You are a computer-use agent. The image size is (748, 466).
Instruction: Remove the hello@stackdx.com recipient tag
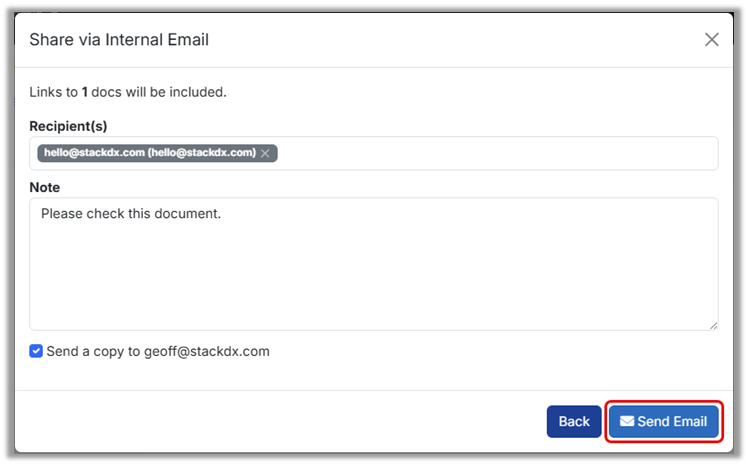click(x=265, y=153)
